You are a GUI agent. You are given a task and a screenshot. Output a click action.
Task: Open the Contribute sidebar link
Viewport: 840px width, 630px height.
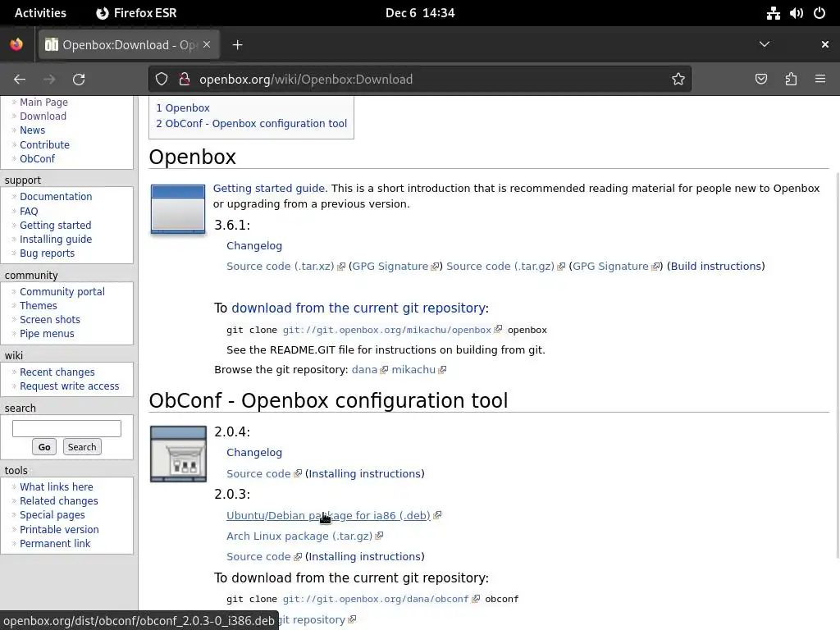[x=44, y=144]
